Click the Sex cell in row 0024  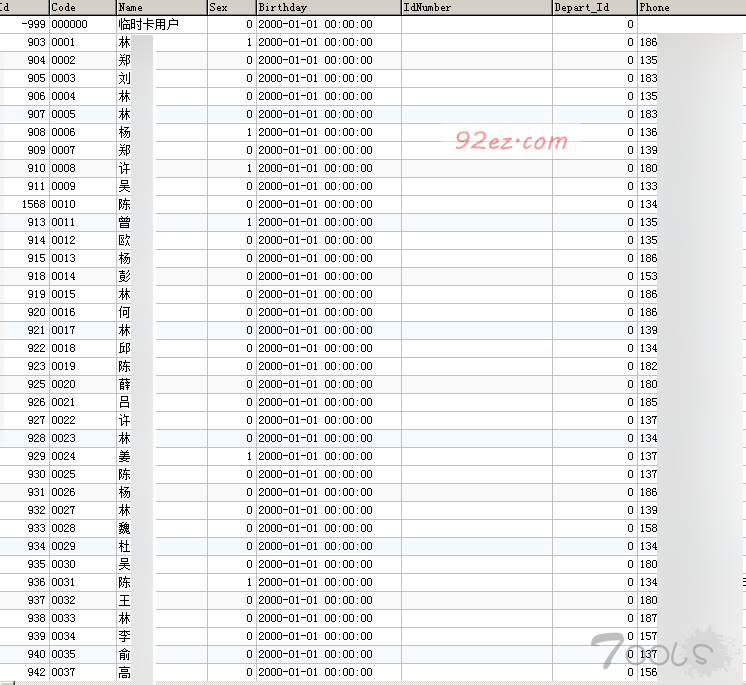232,456
